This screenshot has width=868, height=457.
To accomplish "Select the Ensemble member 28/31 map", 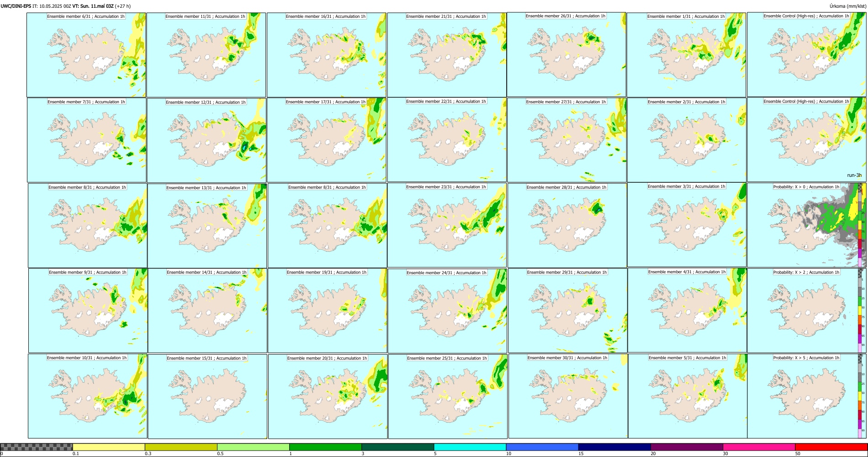I will pos(567,225).
